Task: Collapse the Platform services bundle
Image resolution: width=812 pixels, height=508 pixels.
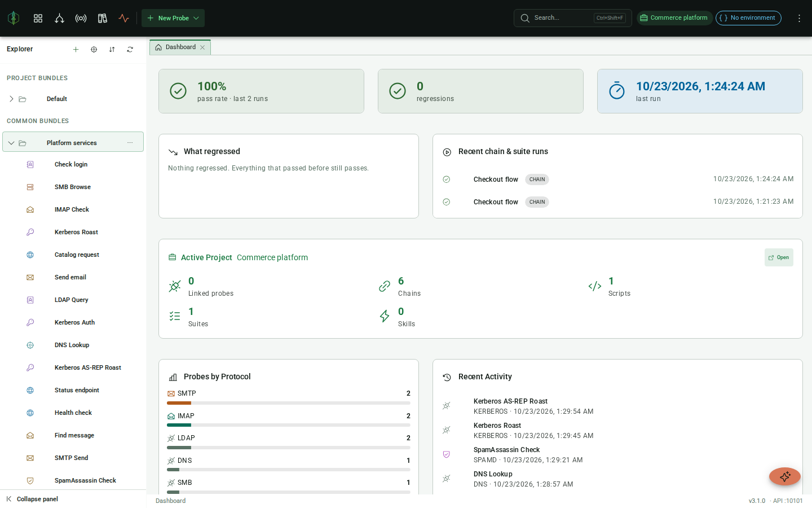Action: click(x=11, y=143)
